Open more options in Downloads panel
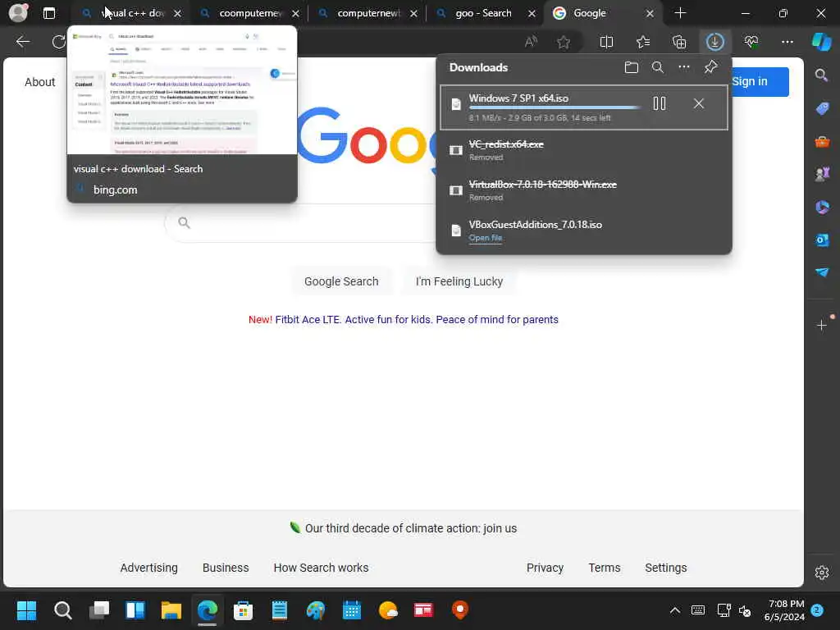This screenshot has height=630, width=840. tap(684, 67)
